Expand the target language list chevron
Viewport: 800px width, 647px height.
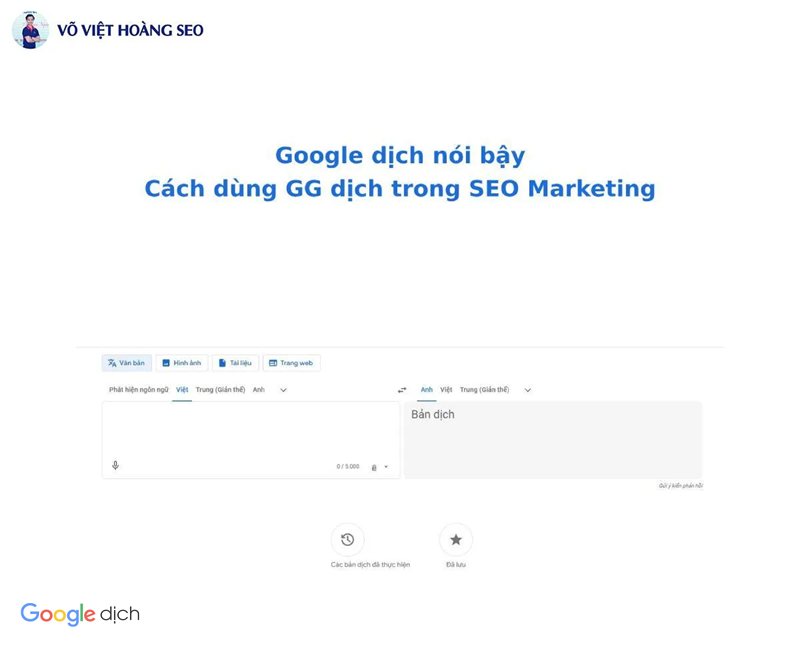coord(528,390)
